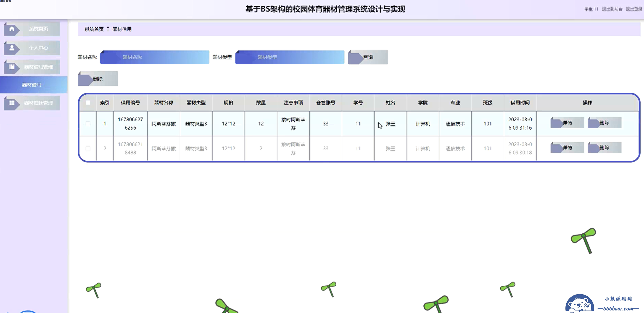Expand the 器材借用管理 sidebar menu
This screenshot has width=644, height=313.
[x=32, y=67]
